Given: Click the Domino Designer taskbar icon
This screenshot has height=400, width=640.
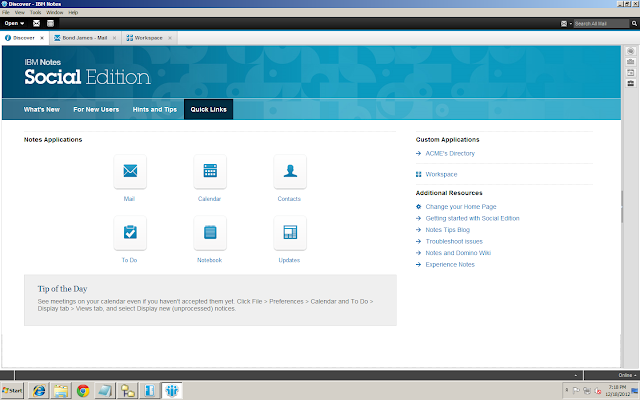Looking at the screenshot, I should pyautogui.click(x=150, y=391).
